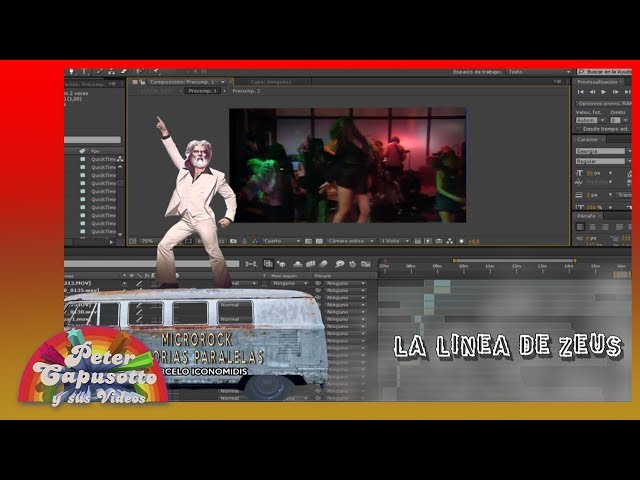
Task: Open the project panel menu icon
Action: [112, 84]
